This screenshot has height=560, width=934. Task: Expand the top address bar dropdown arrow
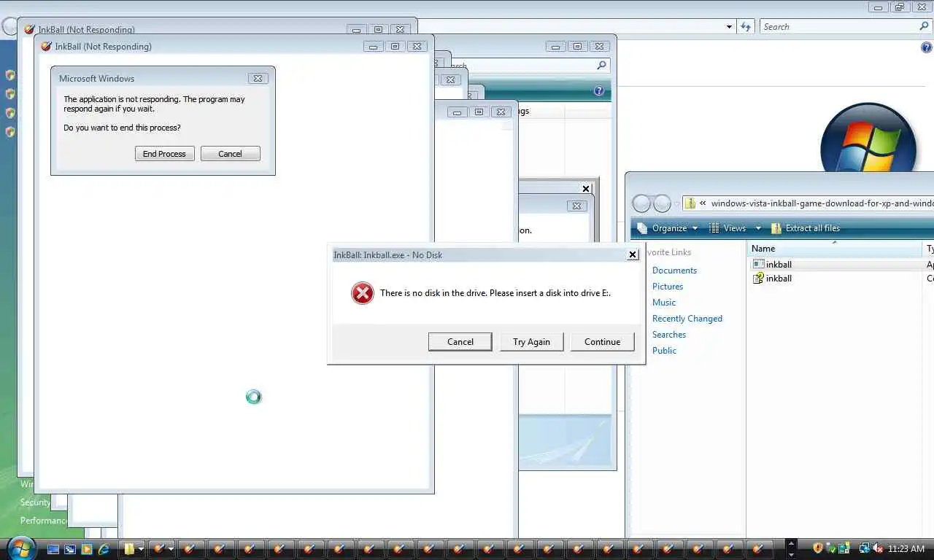tap(729, 27)
